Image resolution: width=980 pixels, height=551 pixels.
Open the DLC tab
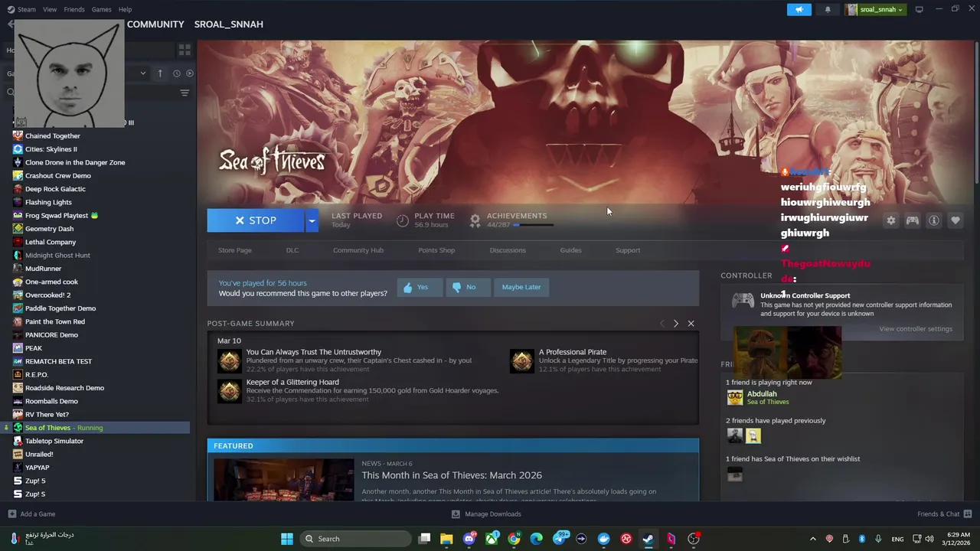[x=292, y=250]
